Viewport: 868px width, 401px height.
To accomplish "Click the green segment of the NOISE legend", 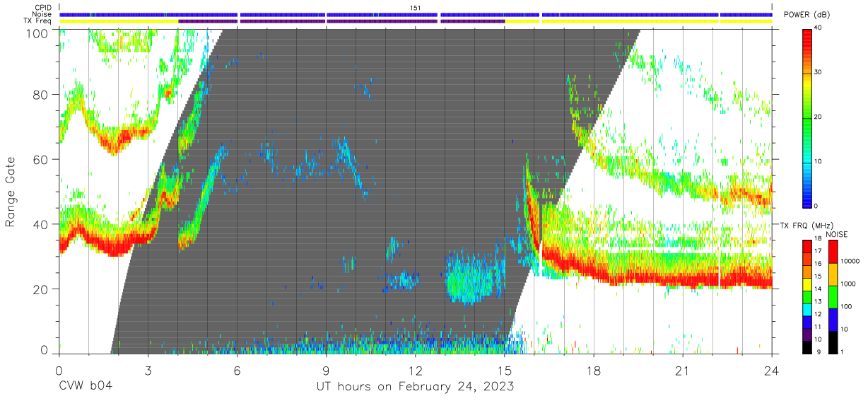I will pyautogui.click(x=833, y=297).
